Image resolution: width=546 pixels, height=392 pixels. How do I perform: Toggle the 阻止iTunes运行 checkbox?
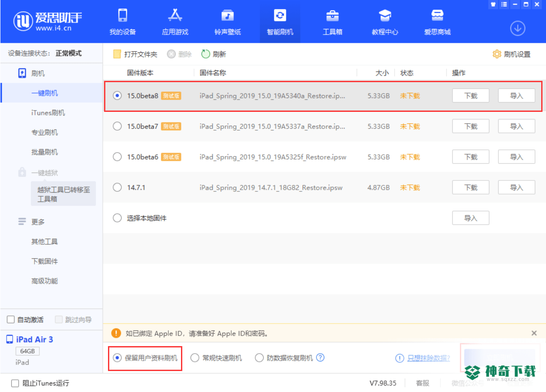pos(15,383)
